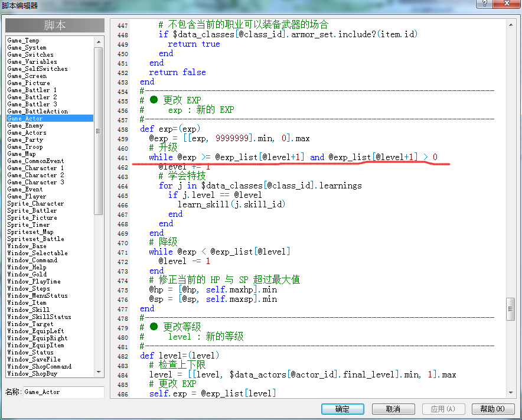Viewport: 522px width, 420px height.
Task: Click the code editor scroll-down arrow
Action: (511, 393)
